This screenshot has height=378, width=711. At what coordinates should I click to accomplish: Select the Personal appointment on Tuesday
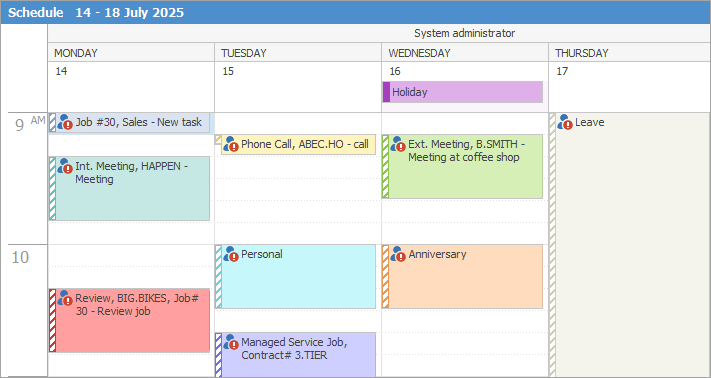coord(295,276)
